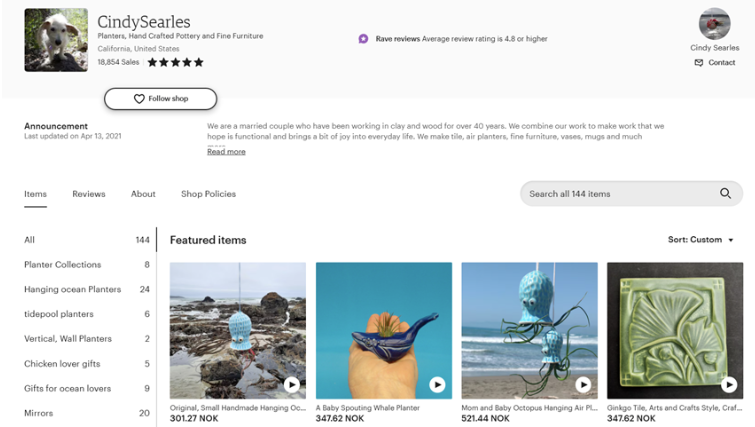755x427 pixels.
Task: Play the Mom and Baby Octopus video
Action: point(583,384)
